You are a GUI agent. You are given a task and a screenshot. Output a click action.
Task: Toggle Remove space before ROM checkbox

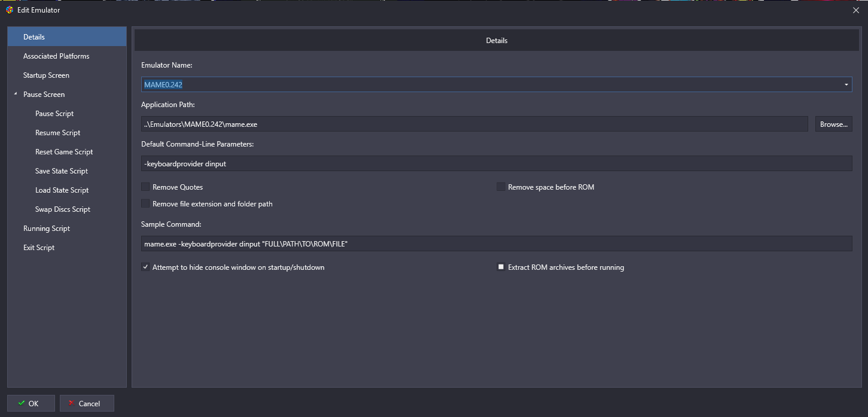(501, 187)
